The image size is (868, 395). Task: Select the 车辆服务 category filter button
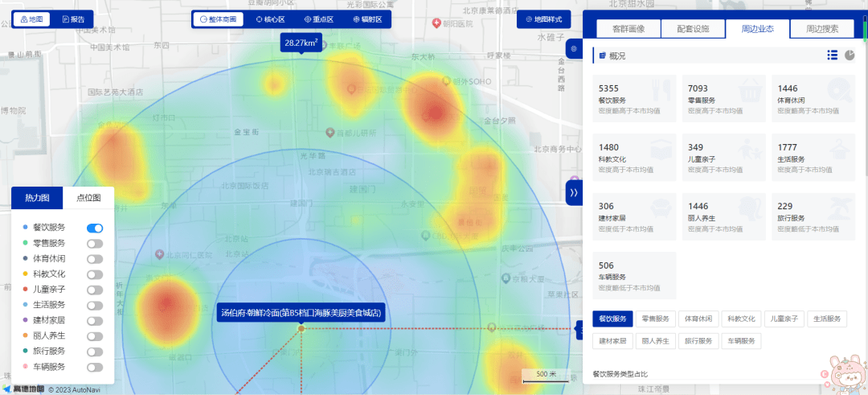741,341
